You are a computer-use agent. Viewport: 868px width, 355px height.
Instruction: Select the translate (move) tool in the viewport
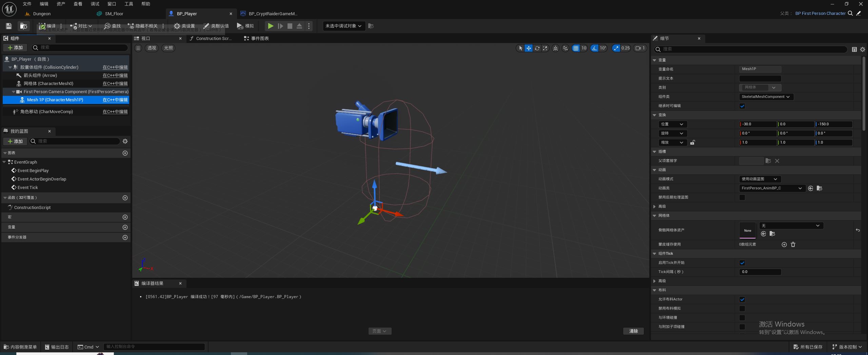(529, 48)
